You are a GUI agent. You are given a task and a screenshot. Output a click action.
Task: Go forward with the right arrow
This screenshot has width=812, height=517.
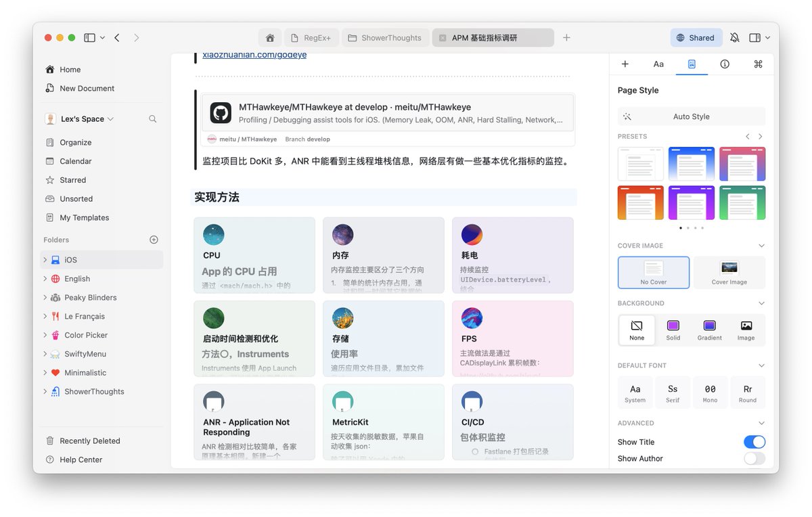[x=137, y=38]
